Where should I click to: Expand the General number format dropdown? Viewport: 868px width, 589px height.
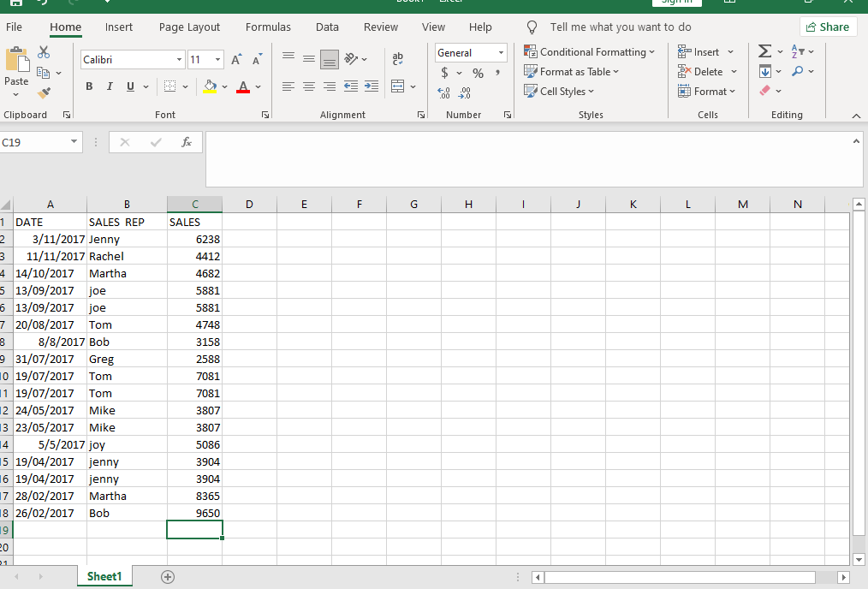pos(501,53)
